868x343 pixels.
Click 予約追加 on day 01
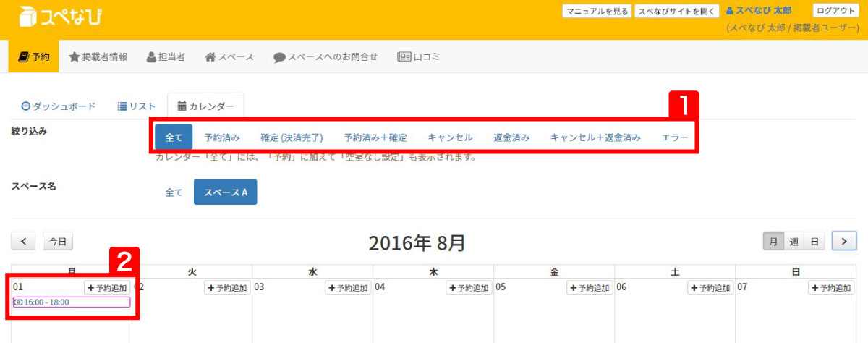pos(107,288)
